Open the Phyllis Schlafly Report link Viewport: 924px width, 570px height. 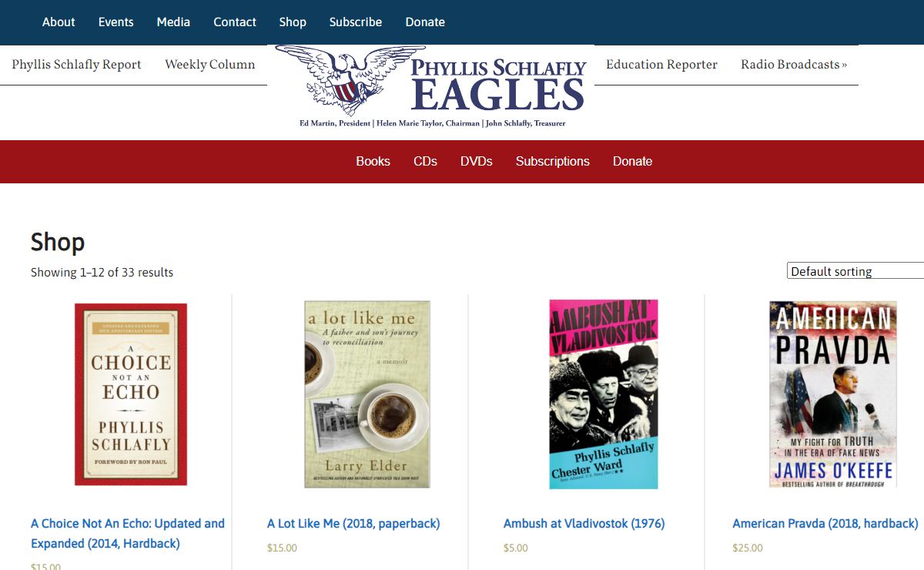(x=76, y=65)
